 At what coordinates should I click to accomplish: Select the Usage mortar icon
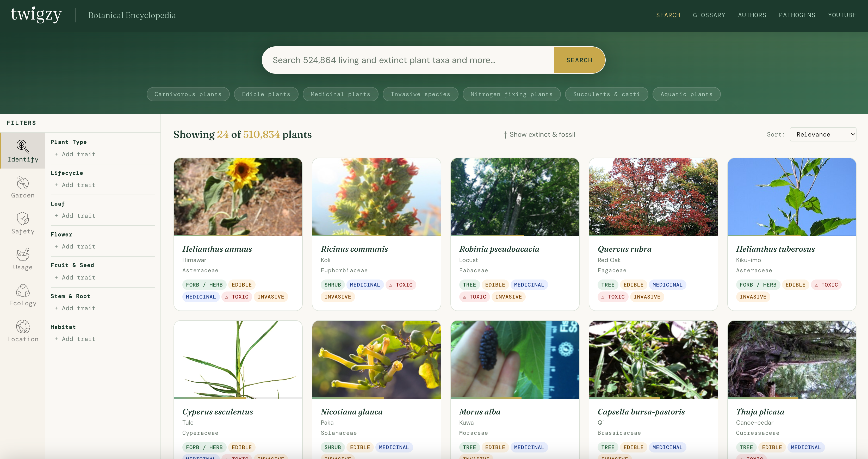tap(23, 255)
